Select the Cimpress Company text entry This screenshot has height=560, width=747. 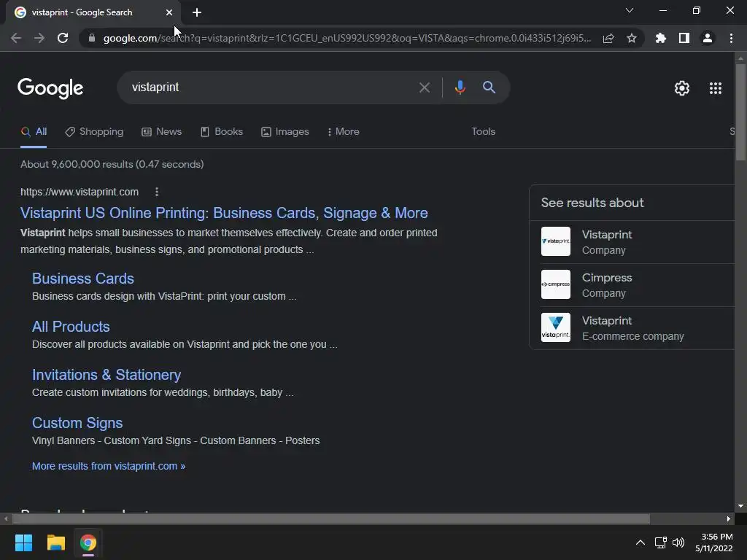607,285
